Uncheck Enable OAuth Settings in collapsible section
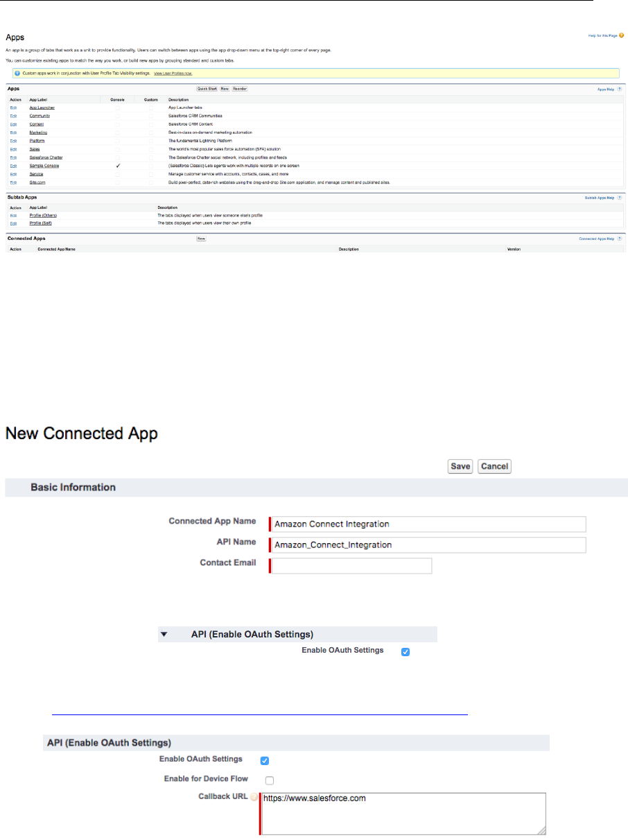 (406, 652)
